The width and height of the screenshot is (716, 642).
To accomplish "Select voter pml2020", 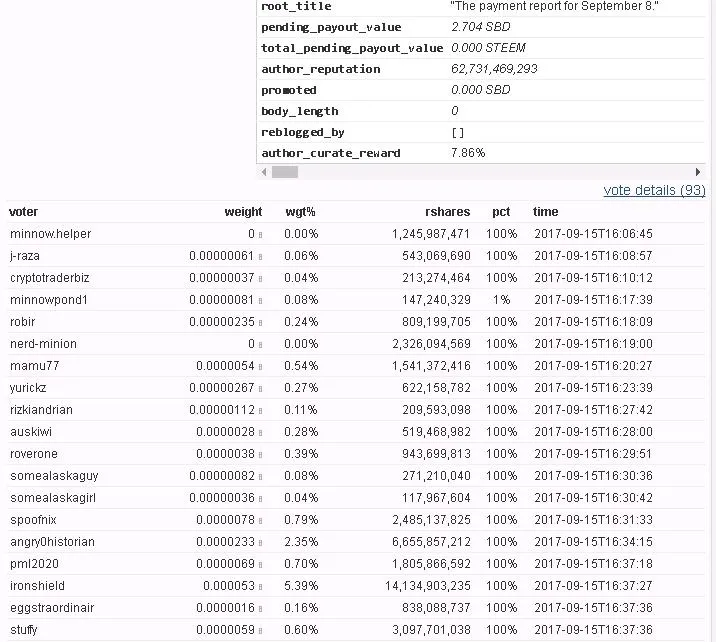I will click(x=34, y=564).
